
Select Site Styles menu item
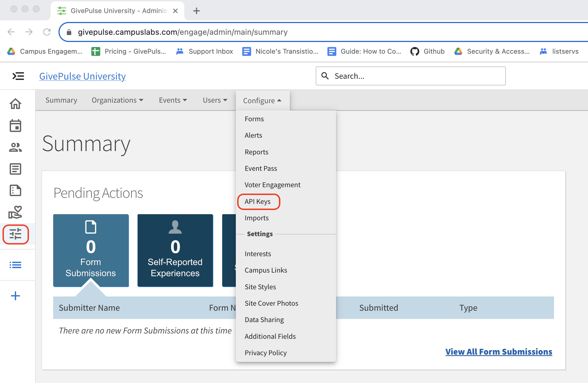[260, 287]
